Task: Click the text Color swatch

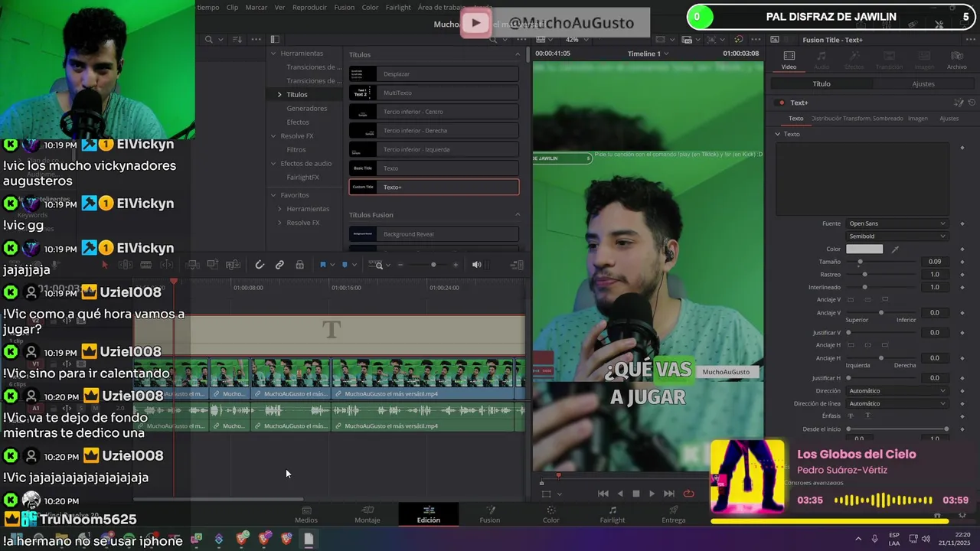Action: pyautogui.click(x=864, y=249)
